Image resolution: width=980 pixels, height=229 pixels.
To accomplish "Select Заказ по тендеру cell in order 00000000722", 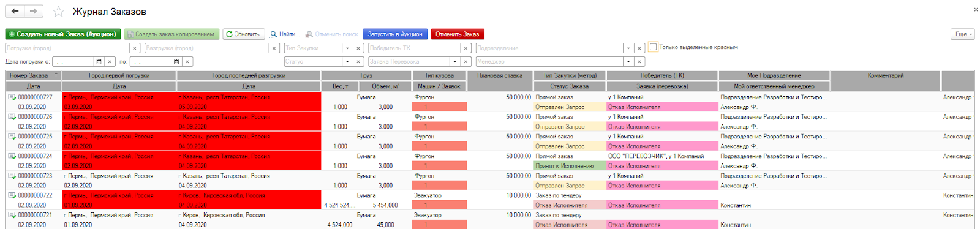I will pos(570,195).
